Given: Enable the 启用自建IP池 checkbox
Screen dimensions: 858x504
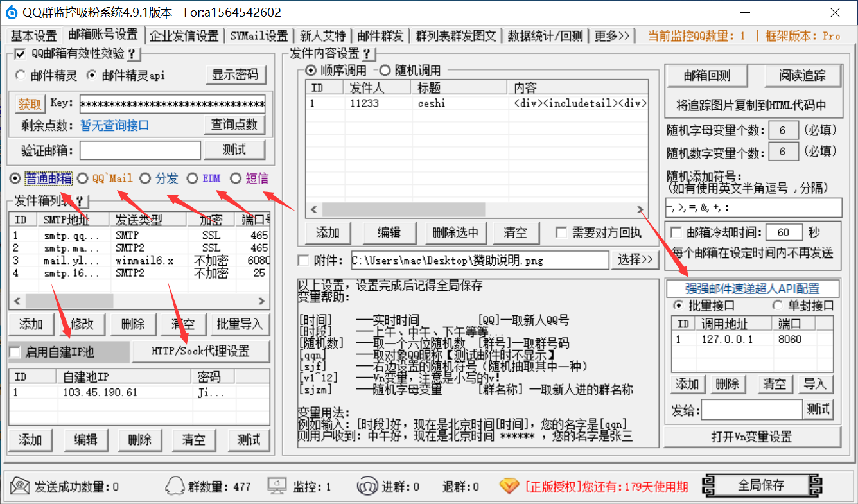Looking at the screenshot, I should click(x=15, y=352).
